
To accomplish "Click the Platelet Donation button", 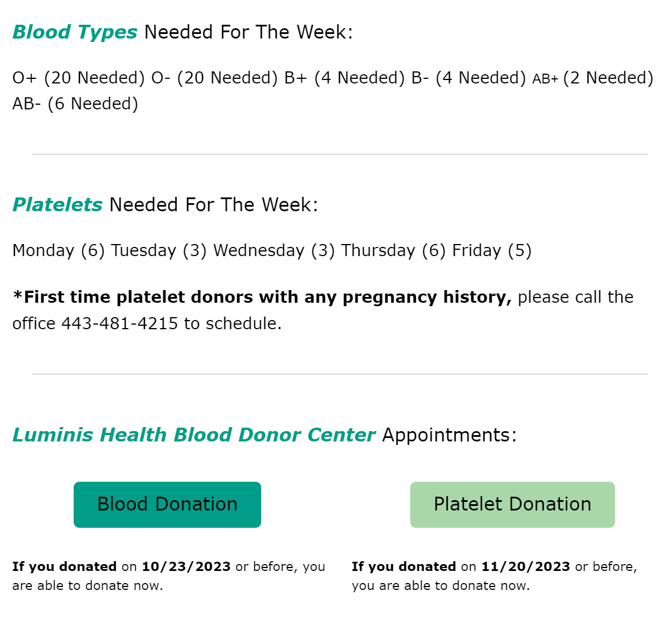I will pyautogui.click(x=512, y=504).
